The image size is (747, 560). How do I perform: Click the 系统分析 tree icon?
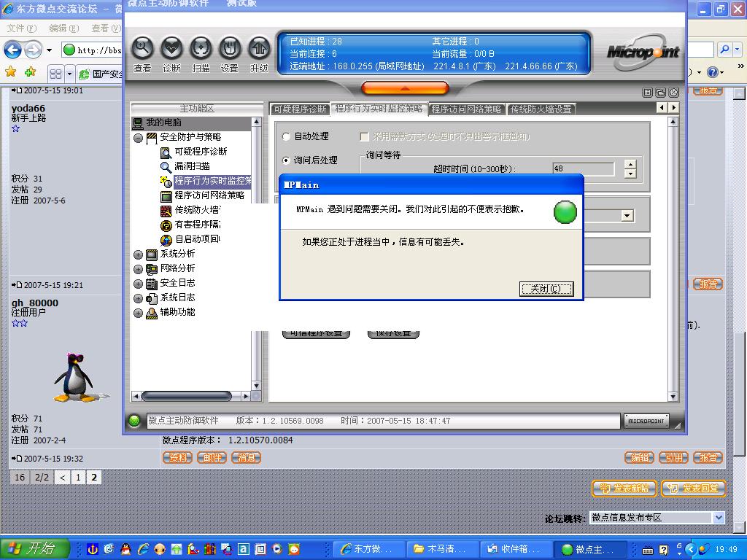click(x=152, y=254)
